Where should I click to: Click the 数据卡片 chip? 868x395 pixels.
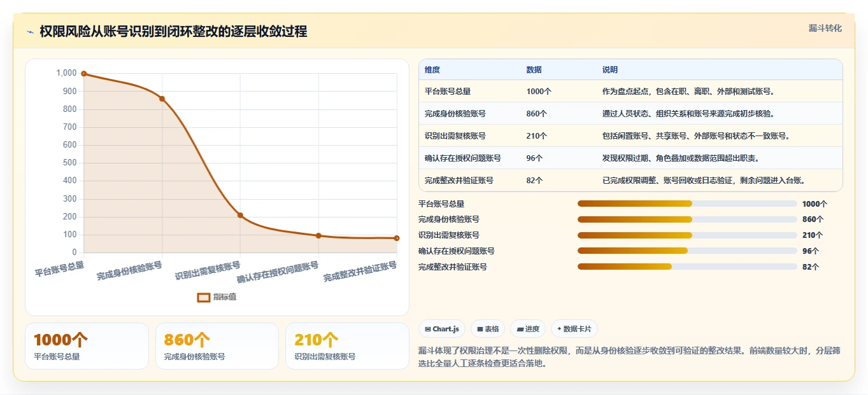[574, 329]
